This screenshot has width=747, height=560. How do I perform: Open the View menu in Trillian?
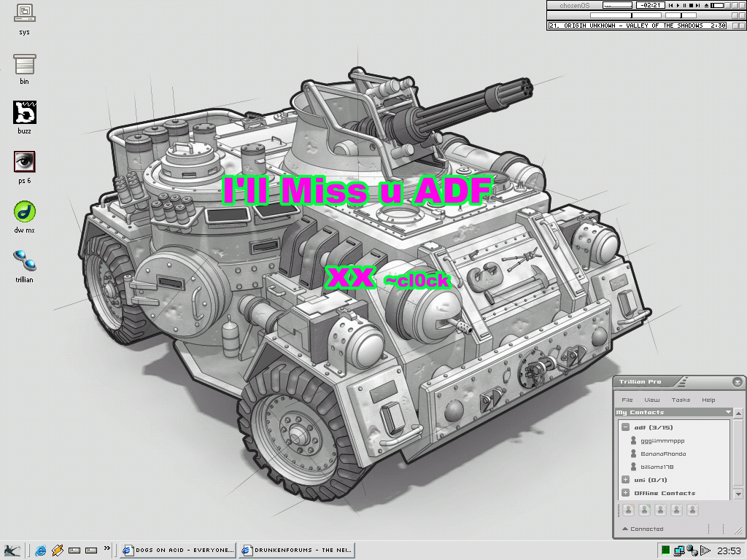[x=651, y=400]
